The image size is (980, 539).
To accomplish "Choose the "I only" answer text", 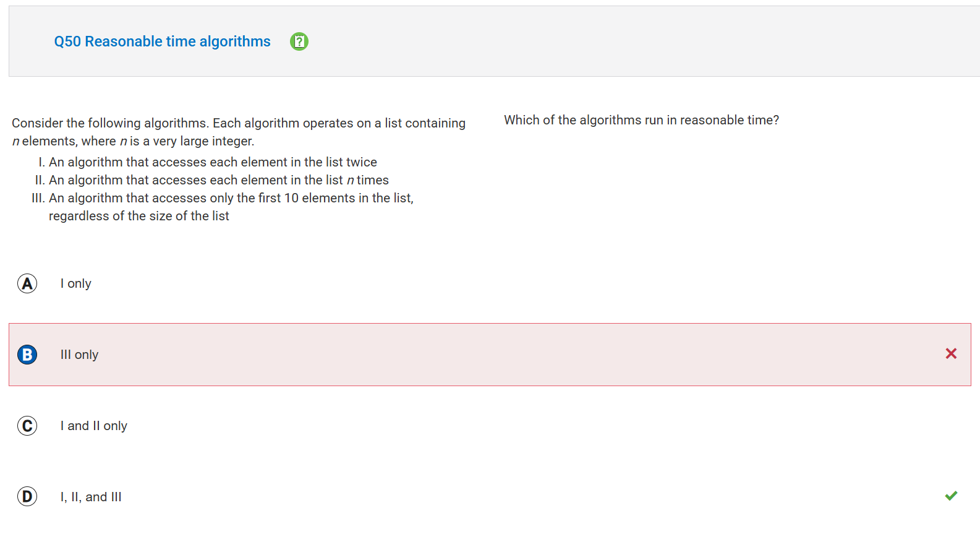I will (76, 283).
